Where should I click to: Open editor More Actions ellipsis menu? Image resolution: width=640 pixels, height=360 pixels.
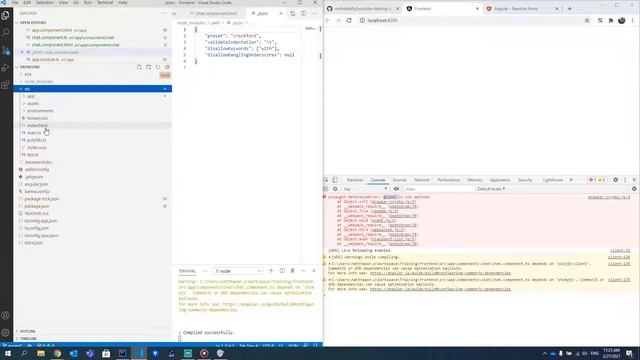[314, 13]
